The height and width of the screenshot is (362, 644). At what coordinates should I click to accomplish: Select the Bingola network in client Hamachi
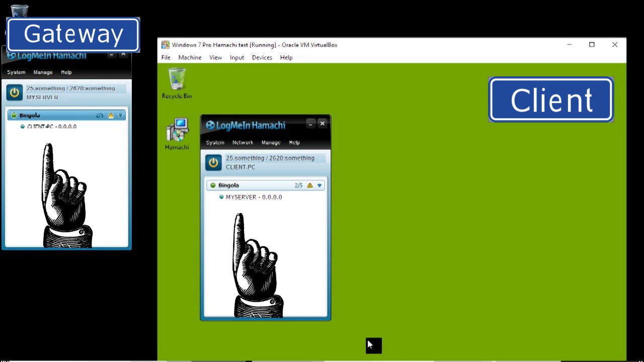(x=266, y=185)
